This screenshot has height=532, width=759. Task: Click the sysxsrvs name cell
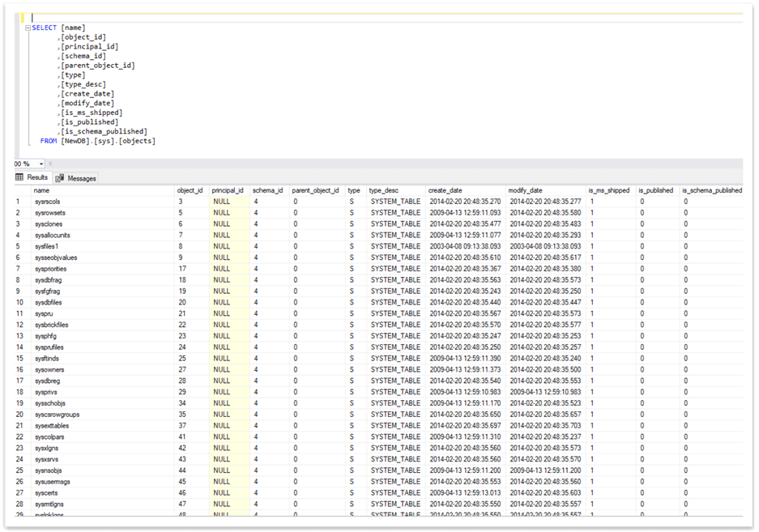(104, 459)
